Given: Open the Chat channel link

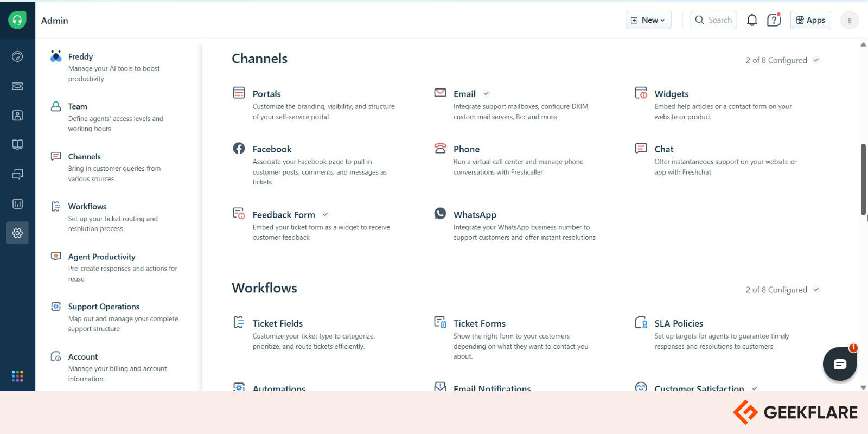Looking at the screenshot, I should [x=663, y=149].
